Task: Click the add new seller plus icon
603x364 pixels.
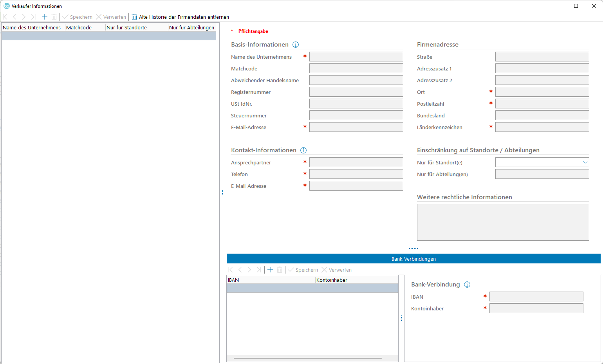Action: pyautogui.click(x=45, y=17)
